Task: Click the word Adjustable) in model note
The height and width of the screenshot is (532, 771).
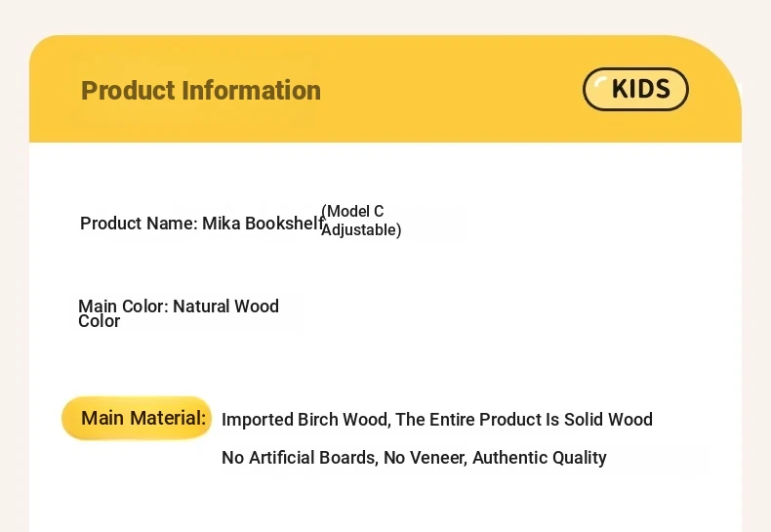Action: (361, 230)
